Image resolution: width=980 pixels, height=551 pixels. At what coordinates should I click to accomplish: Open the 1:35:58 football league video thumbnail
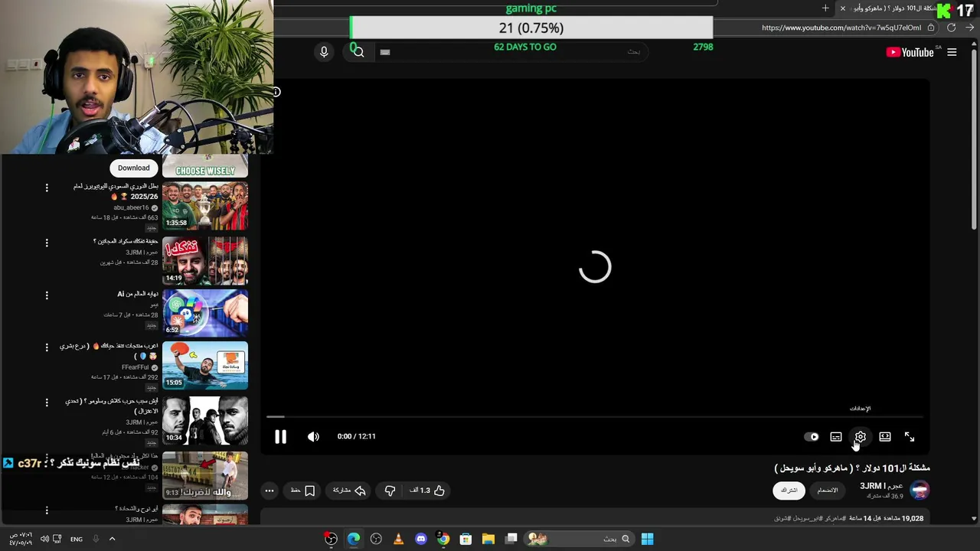click(205, 206)
